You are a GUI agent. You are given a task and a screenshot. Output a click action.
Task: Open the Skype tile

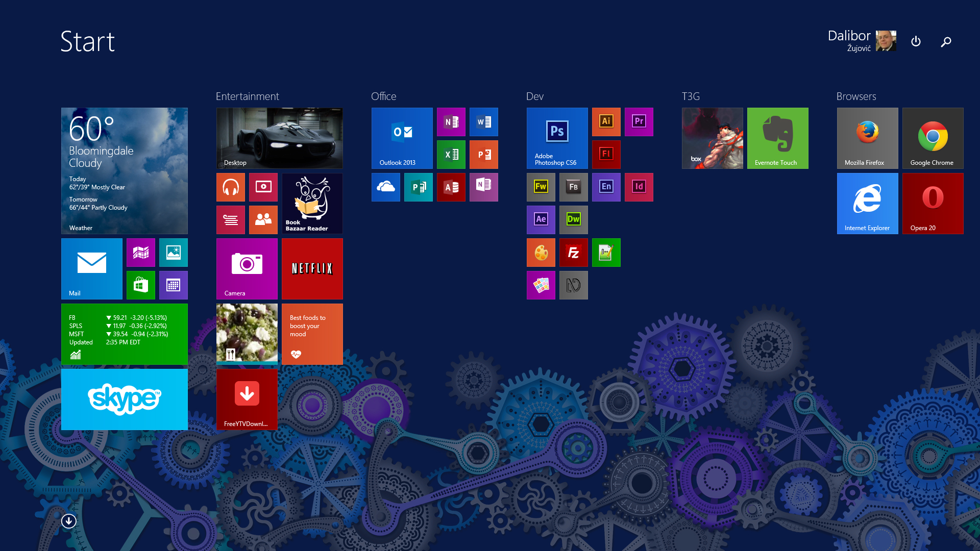pos(124,399)
